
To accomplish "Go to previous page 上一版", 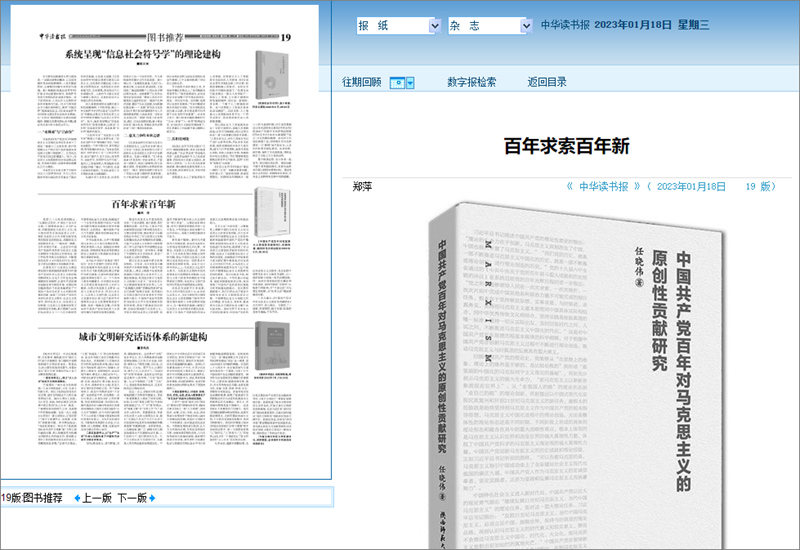I will [97, 498].
